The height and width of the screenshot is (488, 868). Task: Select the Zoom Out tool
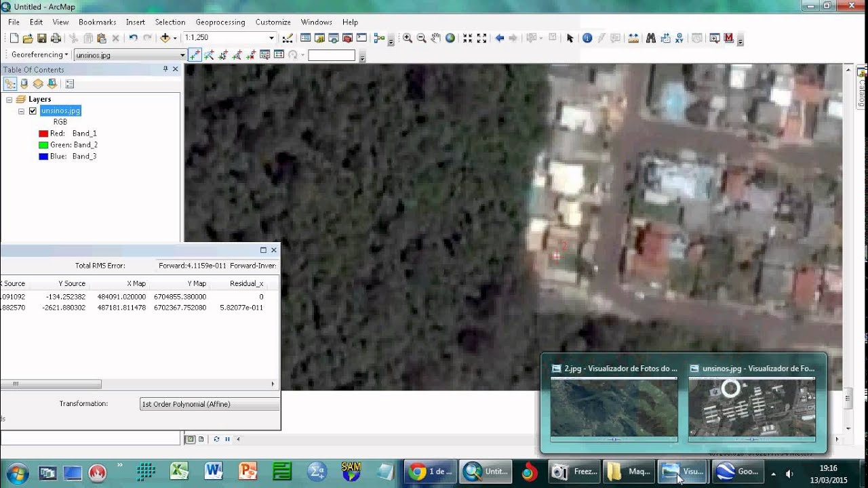point(421,39)
